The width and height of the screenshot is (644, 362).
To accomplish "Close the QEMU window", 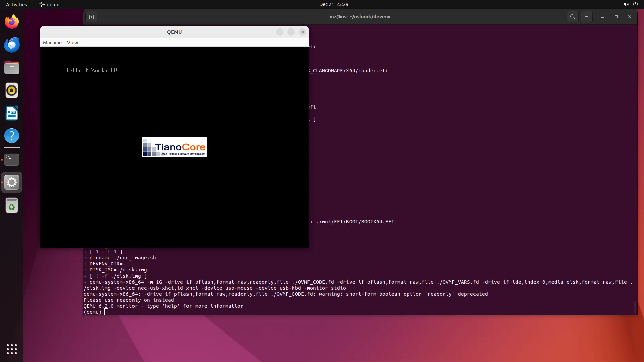I will pyautogui.click(x=303, y=32).
